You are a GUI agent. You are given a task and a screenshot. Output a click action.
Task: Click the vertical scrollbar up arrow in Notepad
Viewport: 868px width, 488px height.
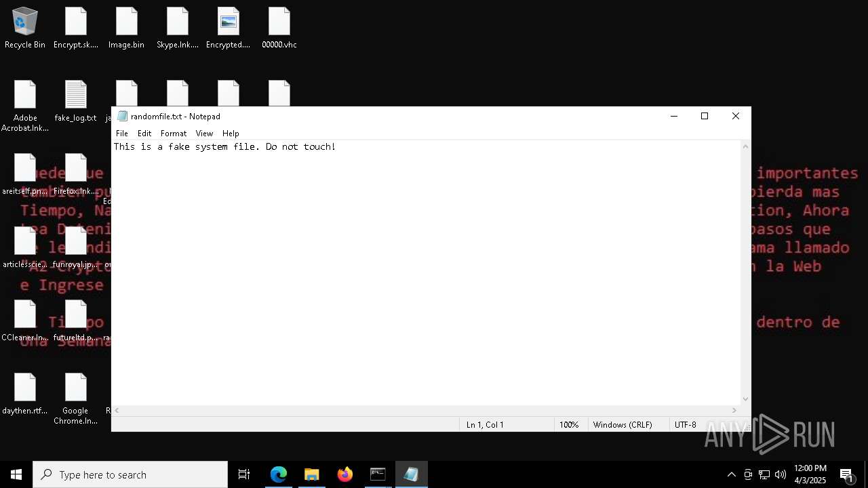click(745, 146)
